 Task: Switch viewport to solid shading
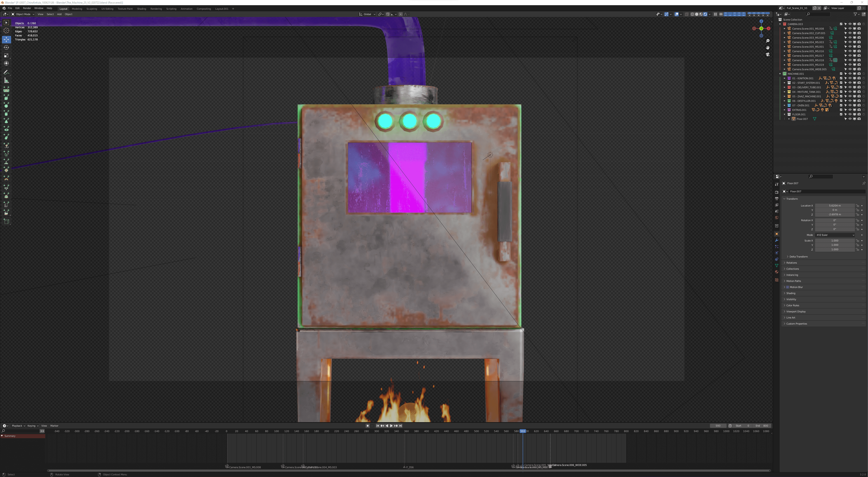[x=696, y=14]
